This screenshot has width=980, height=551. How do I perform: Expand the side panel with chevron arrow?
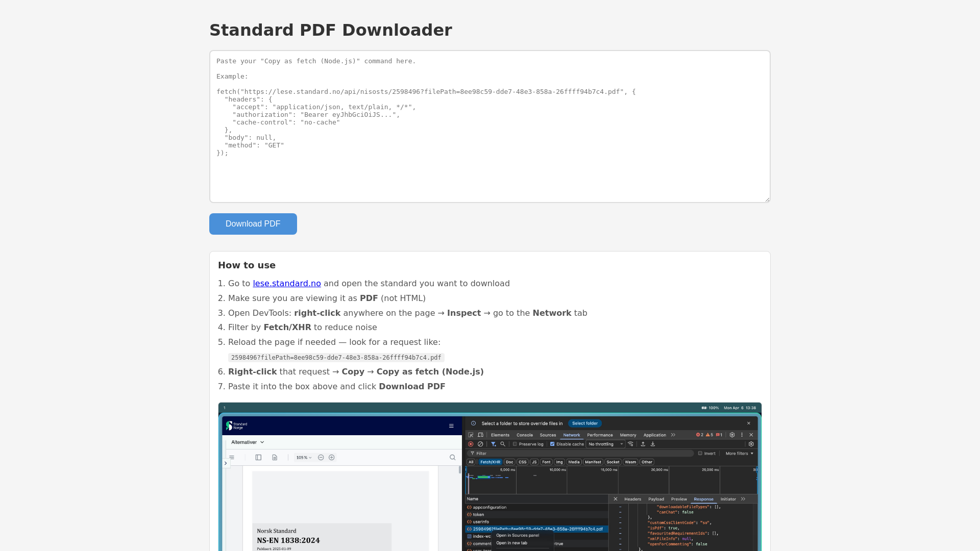(x=226, y=463)
